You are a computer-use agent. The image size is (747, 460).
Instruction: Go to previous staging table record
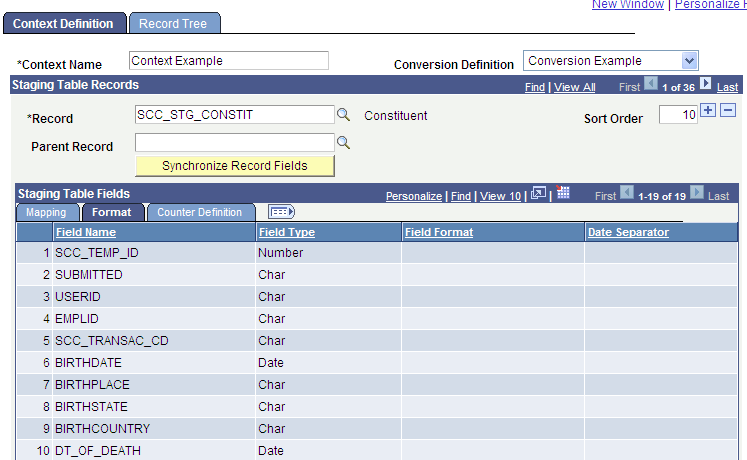651,84
